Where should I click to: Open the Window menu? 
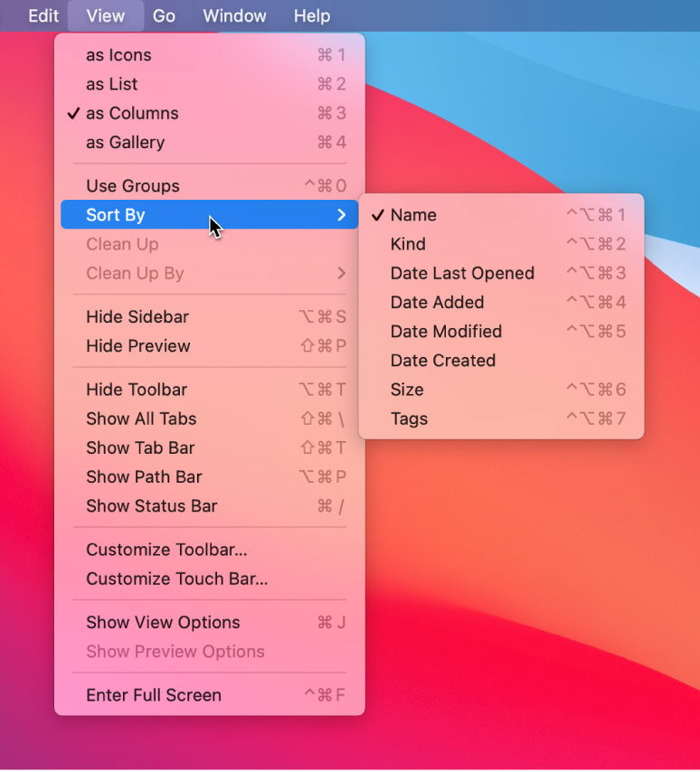pyautogui.click(x=234, y=15)
